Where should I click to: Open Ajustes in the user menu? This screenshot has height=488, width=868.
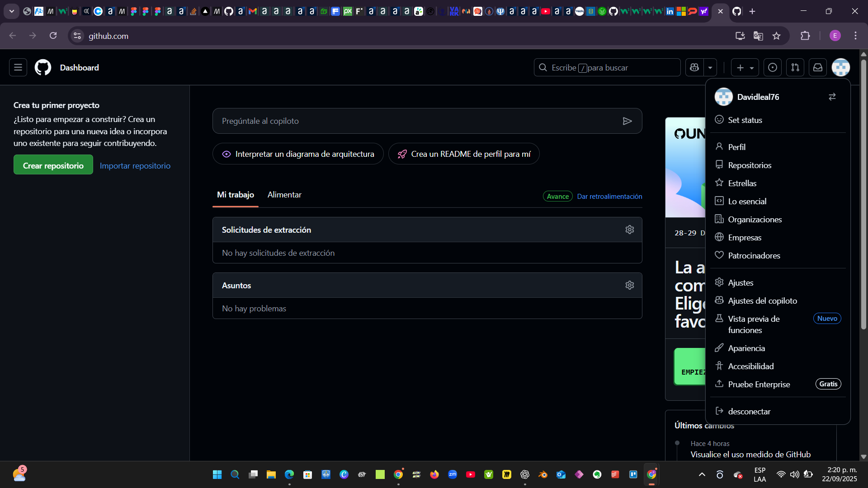(x=741, y=283)
